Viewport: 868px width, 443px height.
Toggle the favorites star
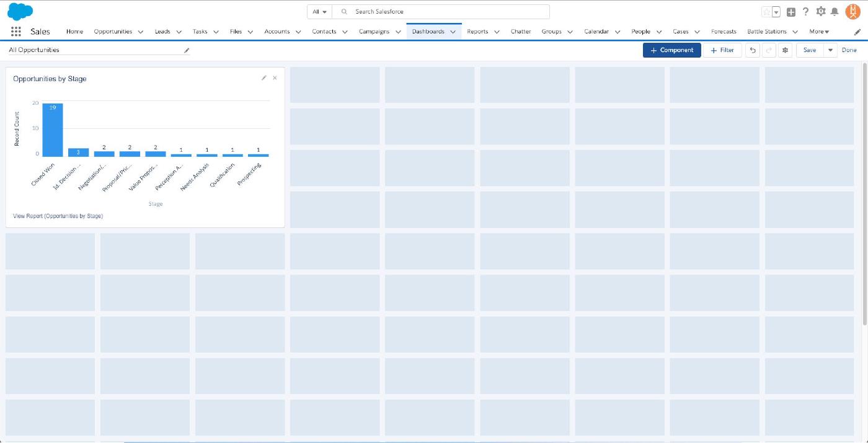(x=766, y=12)
